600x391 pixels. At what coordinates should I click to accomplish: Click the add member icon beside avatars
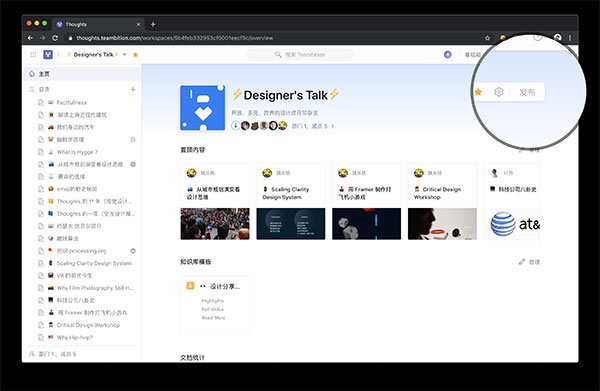point(236,125)
